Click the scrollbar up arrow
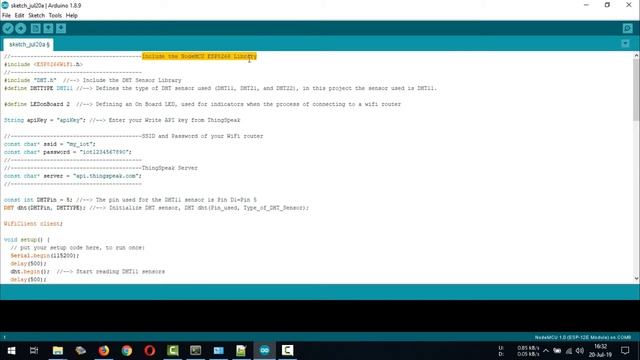The image size is (640, 360). point(636,55)
